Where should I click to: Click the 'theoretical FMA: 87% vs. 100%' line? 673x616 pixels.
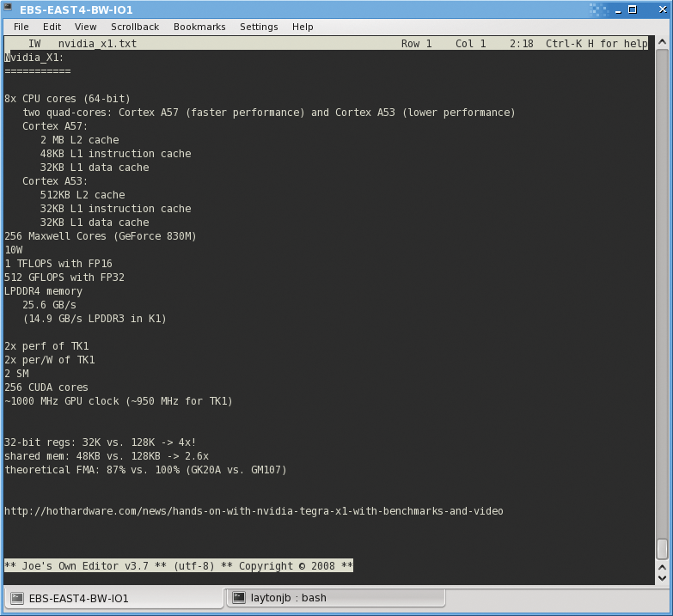click(x=145, y=469)
